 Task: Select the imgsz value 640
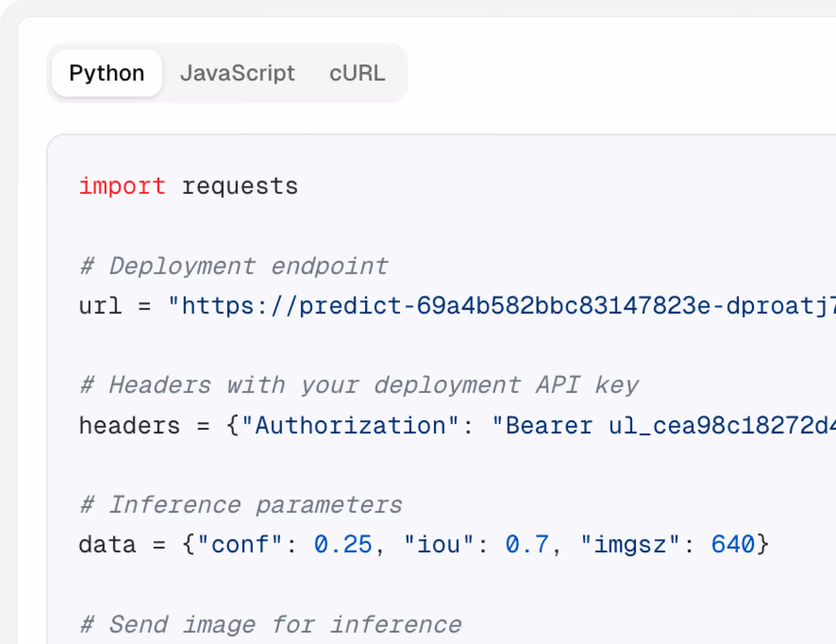click(x=735, y=544)
